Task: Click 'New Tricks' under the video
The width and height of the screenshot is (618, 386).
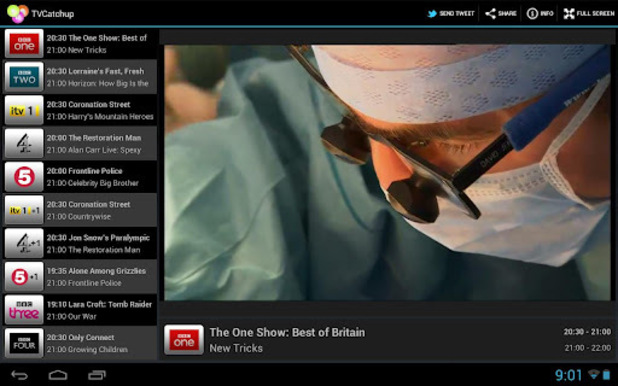Action: pos(236,348)
